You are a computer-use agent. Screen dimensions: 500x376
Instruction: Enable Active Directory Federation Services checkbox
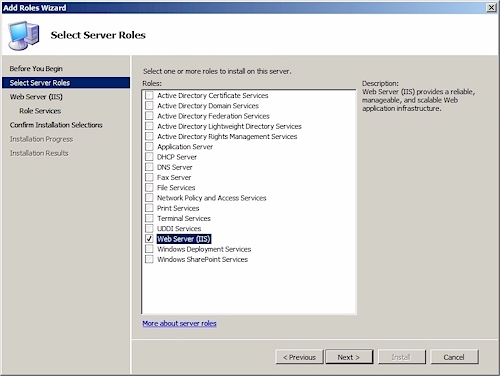coord(149,116)
